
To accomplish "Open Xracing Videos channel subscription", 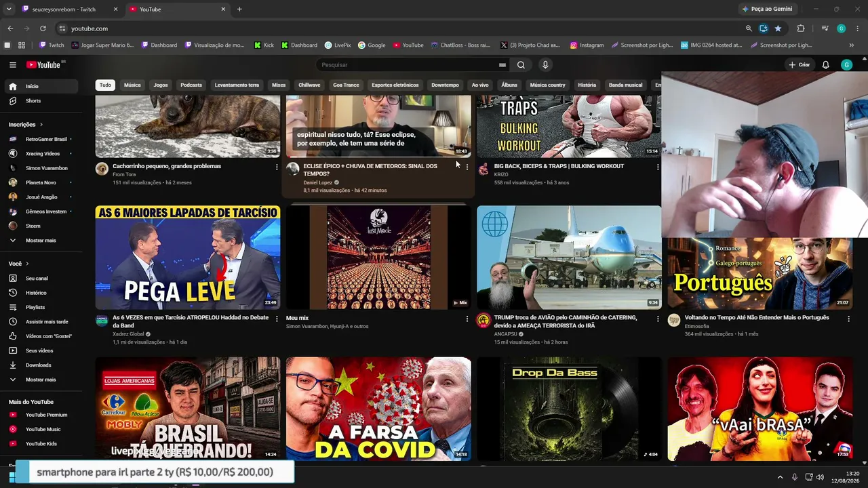I will tap(43, 154).
